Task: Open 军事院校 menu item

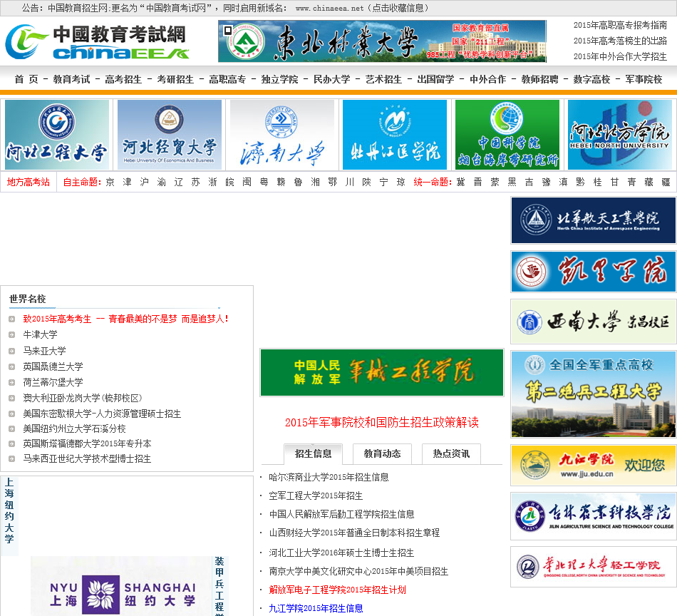Action: (644, 79)
